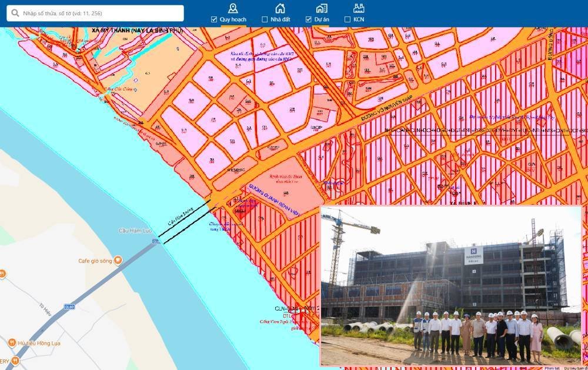Tick the KCN checkbox

348,19
